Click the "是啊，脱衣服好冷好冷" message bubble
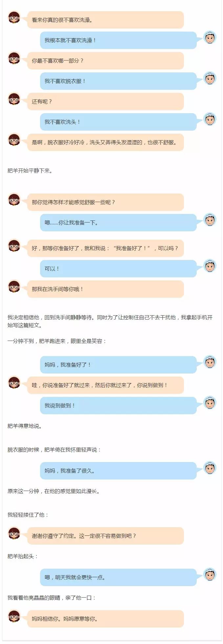223x644 pixels. point(105,142)
